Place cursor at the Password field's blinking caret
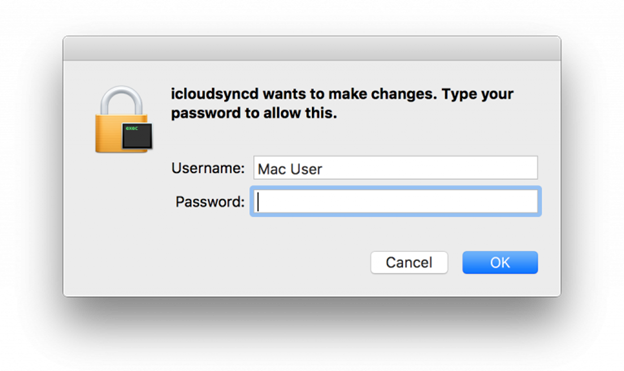624x371 pixels. [258, 201]
